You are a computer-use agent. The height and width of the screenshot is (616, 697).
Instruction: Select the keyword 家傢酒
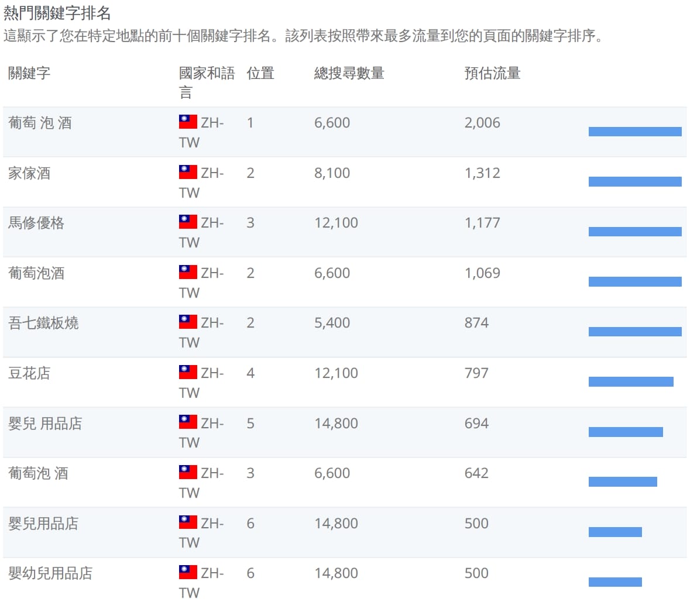point(29,173)
